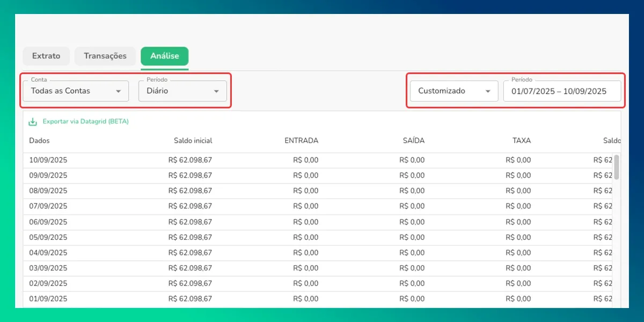
Task: Click the Saldo inicial column header
Action: point(193,141)
